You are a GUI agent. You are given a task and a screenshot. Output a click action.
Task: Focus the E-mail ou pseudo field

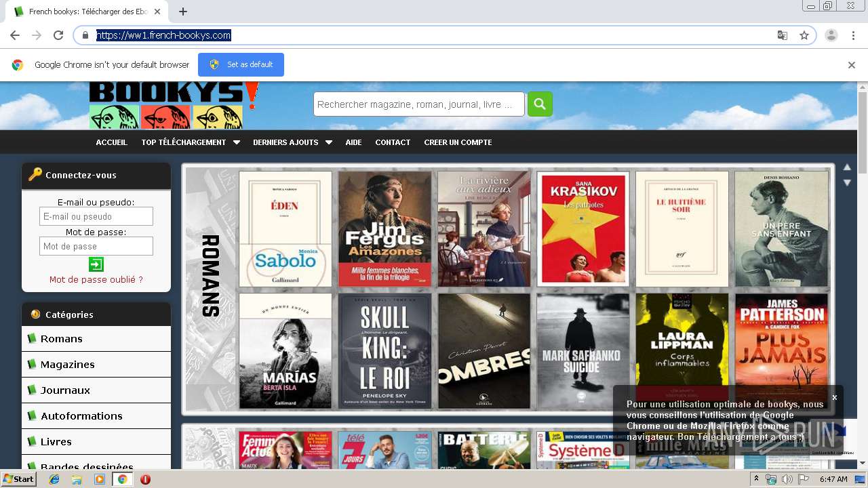pyautogui.click(x=96, y=216)
